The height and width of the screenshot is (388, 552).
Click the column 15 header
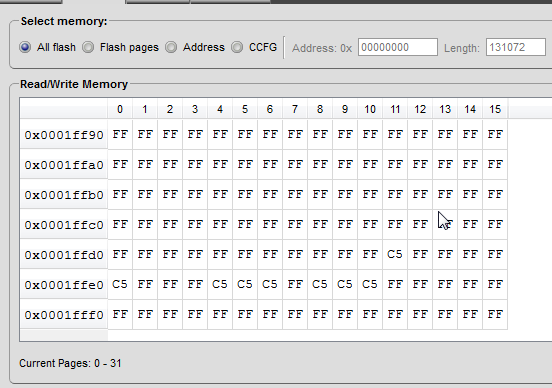[495, 109]
